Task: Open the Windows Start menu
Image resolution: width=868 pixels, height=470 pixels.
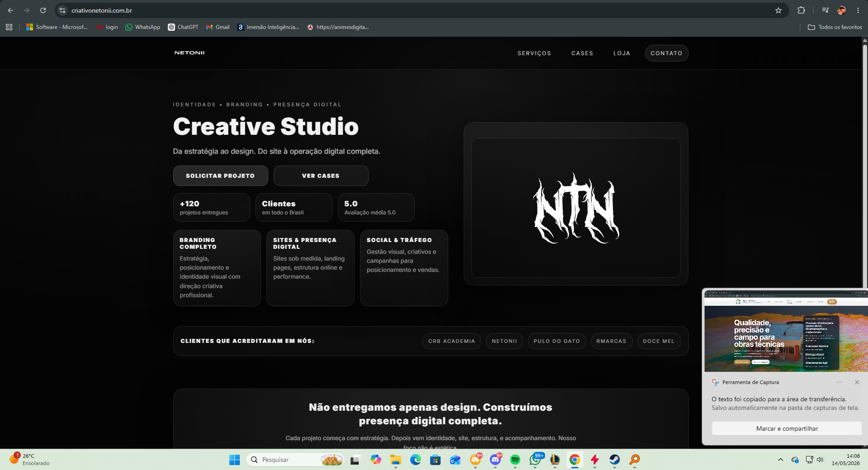Action: pyautogui.click(x=235, y=460)
